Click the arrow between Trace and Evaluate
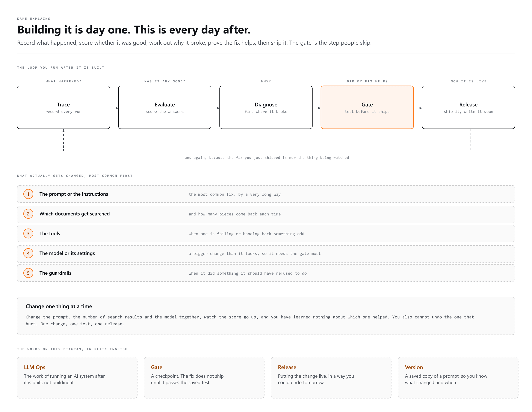 (x=114, y=108)
